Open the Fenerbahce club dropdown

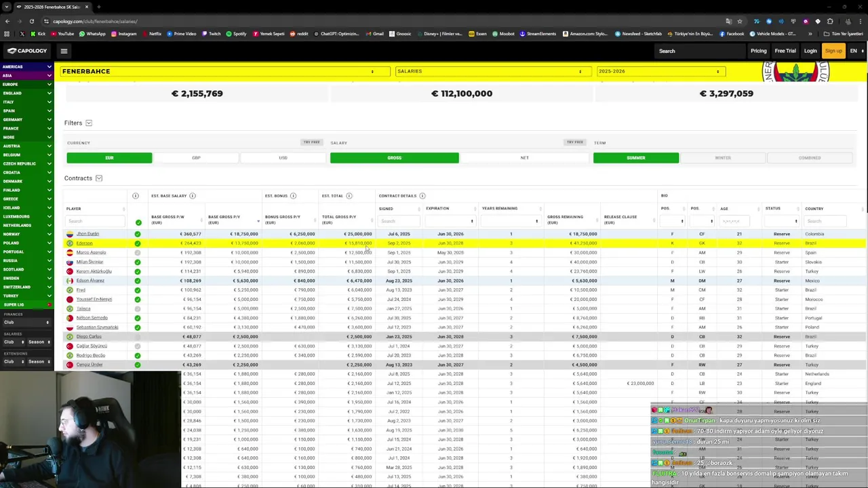point(225,71)
